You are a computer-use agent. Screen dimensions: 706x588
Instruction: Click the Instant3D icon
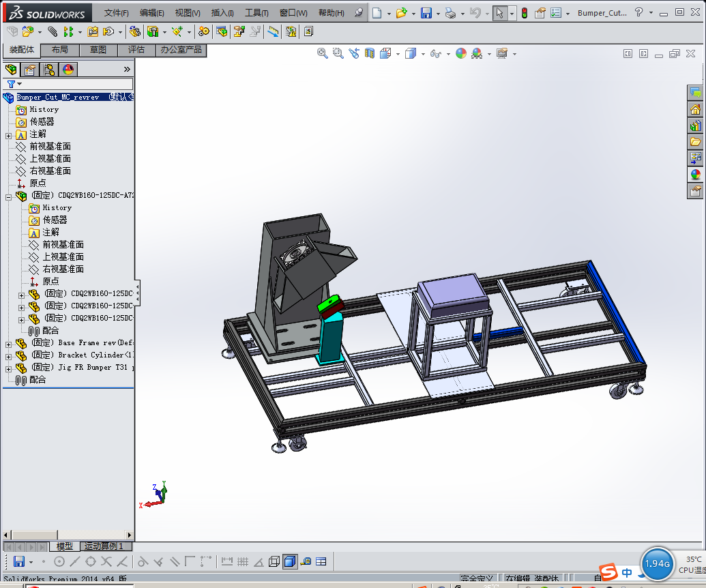click(x=273, y=31)
